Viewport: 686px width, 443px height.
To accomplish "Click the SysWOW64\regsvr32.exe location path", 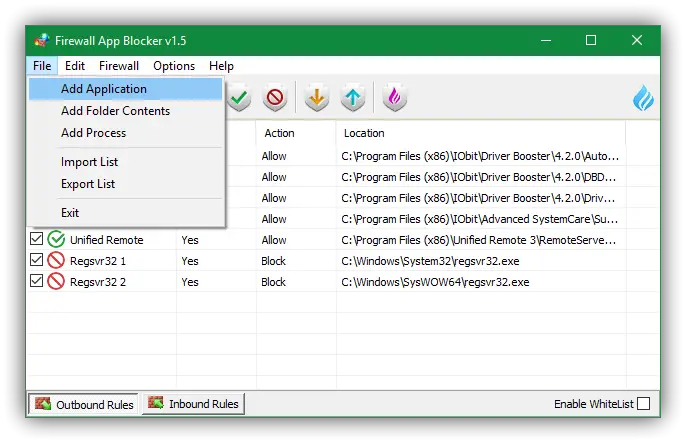I will [435, 282].
